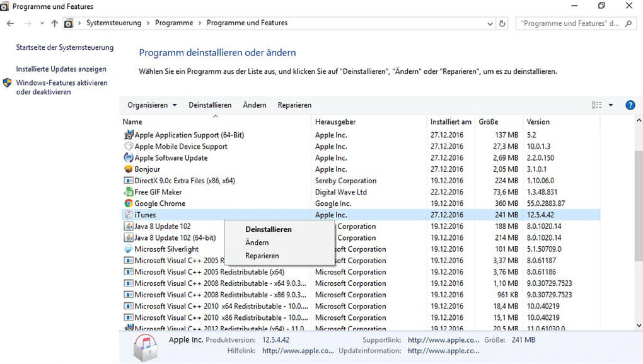The width and height of the screenshot is (643, 364).
Task: Sort by the Installiert am column header
Action: pos(451,122)
